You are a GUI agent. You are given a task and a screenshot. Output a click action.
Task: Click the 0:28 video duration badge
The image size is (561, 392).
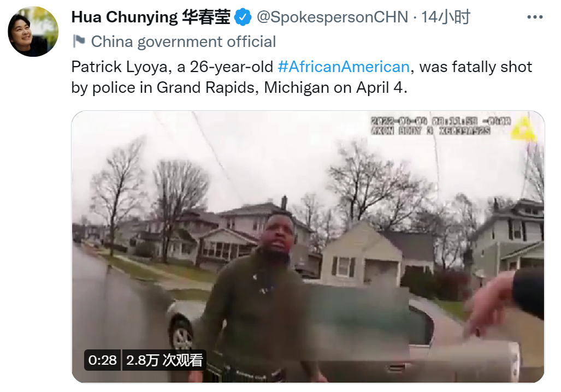102,360
